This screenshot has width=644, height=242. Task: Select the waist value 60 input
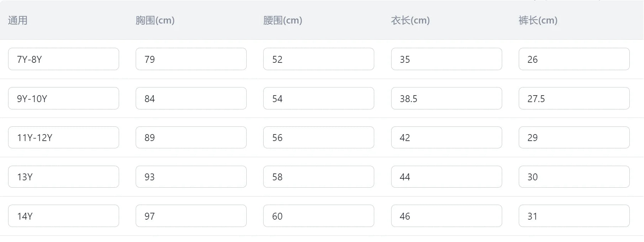318,216
